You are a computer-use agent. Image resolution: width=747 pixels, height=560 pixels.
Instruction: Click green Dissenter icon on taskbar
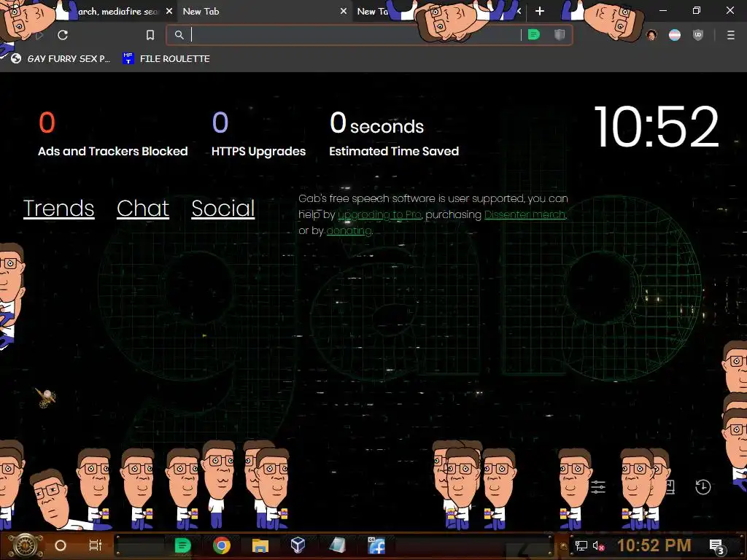[x=182, y=545]
